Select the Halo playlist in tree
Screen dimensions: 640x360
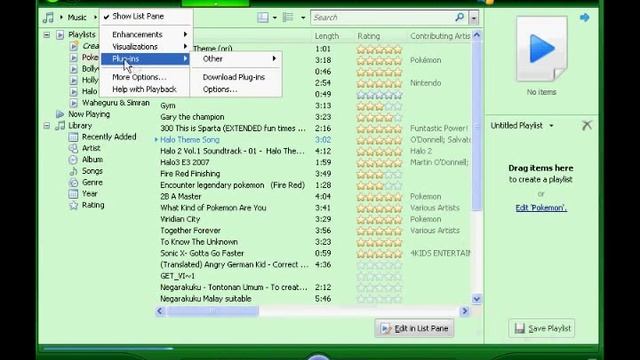pyautogui.click(x=89, y=91)
